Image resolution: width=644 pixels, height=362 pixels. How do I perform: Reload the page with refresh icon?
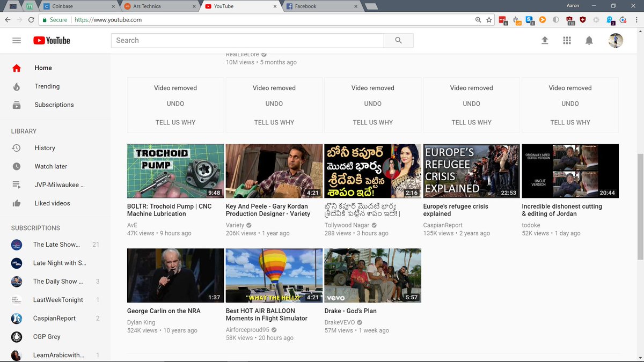pyautogui.click(x=32, y=20)
